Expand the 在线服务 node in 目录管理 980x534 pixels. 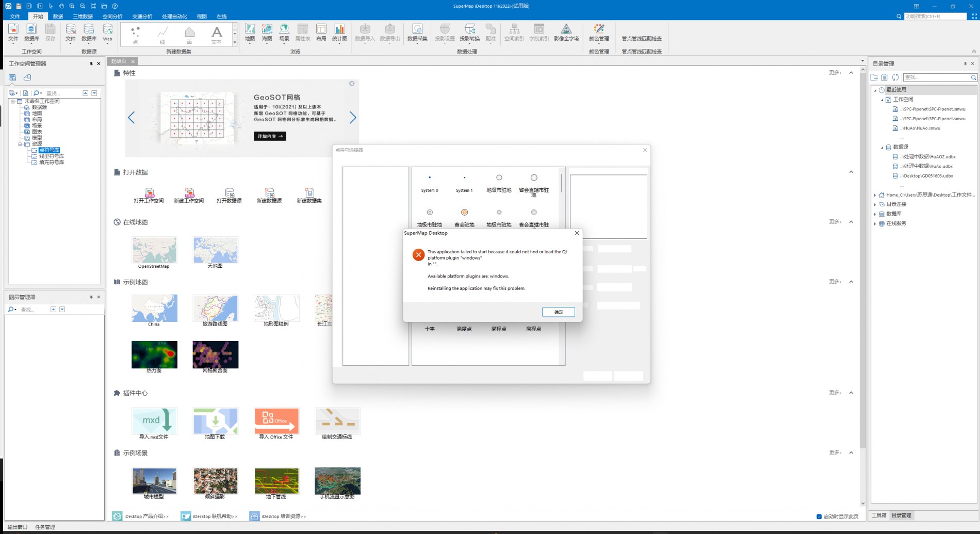tap(875, 223)
